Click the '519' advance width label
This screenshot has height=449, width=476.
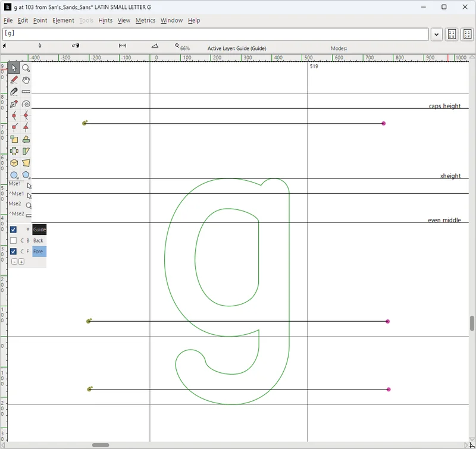[x=314, y=66]
